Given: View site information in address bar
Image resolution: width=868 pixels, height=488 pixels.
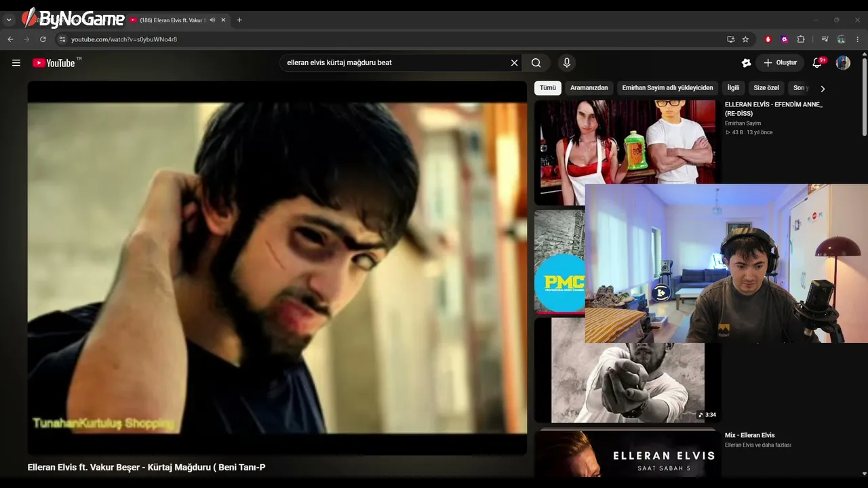Looking at the screenshot, I should point(62,39).
